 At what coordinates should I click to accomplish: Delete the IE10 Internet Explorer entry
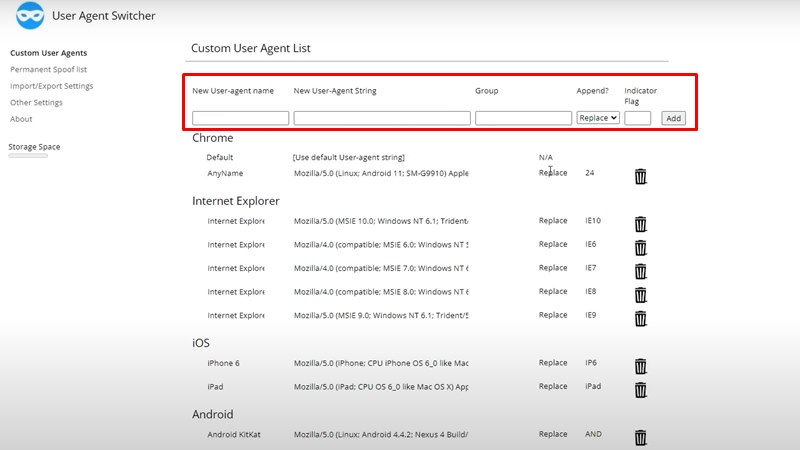click(x=640, y=224)
